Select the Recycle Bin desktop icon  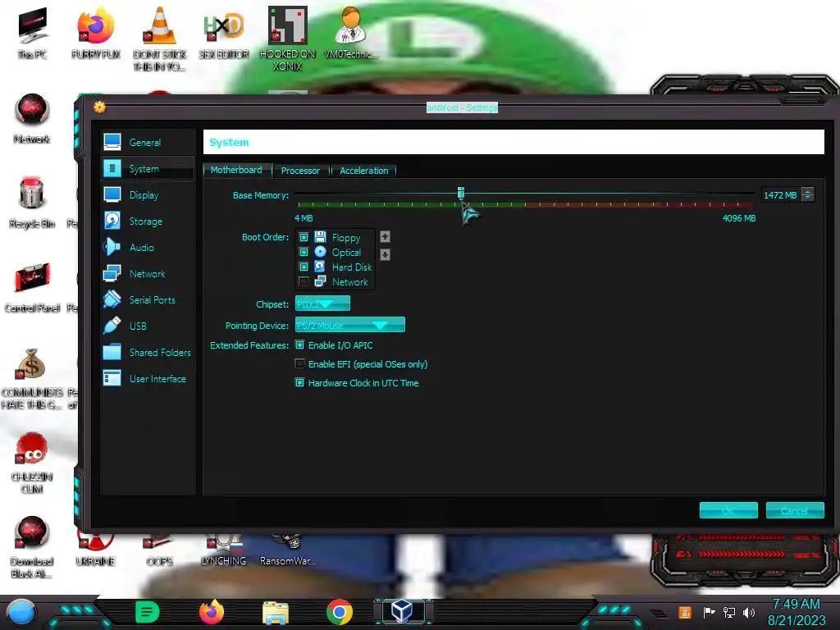pos(32,203)
